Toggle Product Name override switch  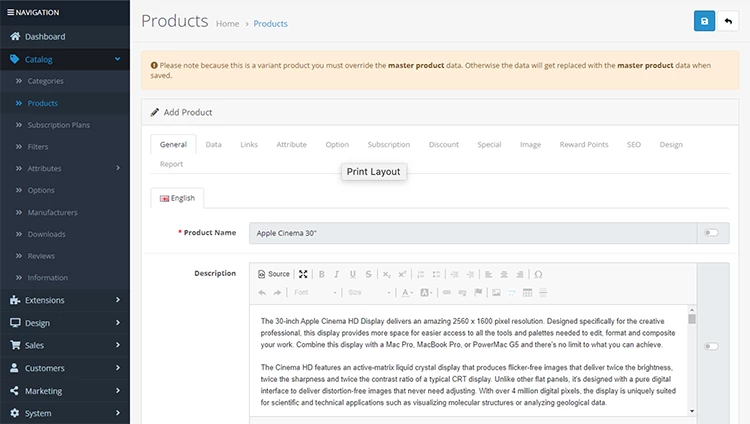click(711, 233)
